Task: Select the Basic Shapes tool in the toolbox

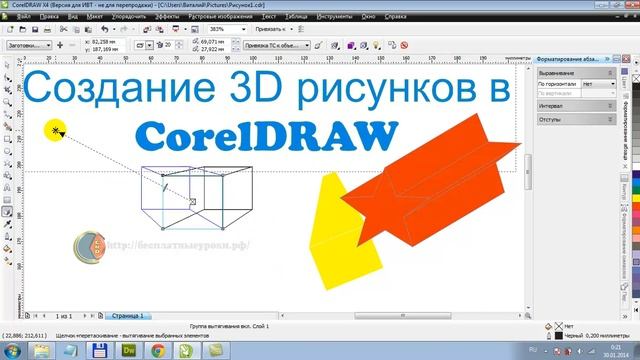Action: tap(7, 176)
